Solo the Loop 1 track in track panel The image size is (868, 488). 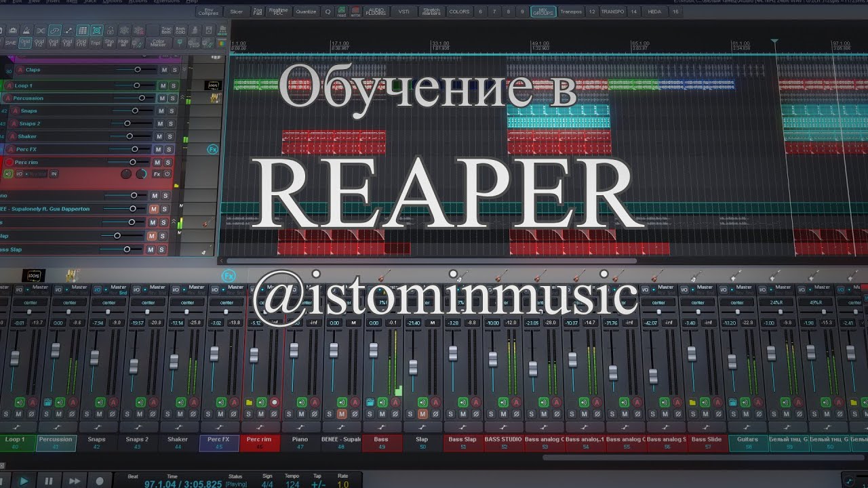[x=172, y=85]
